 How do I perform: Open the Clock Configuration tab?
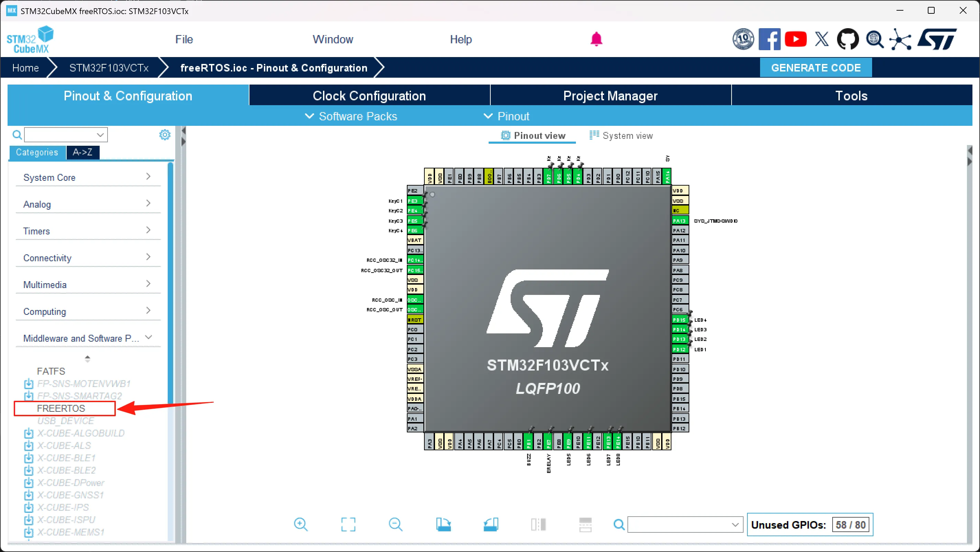tap(369, 96)
